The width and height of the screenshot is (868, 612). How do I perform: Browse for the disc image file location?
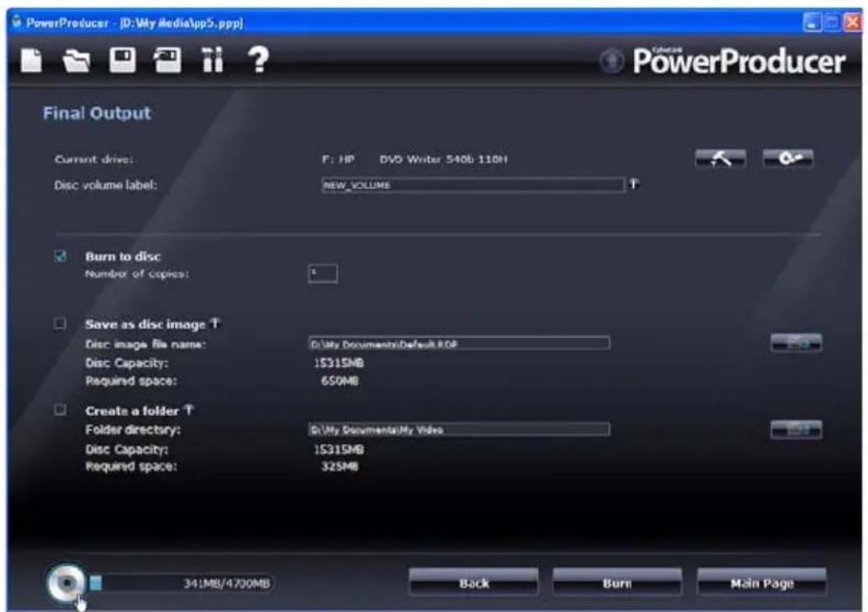(796, 343)
